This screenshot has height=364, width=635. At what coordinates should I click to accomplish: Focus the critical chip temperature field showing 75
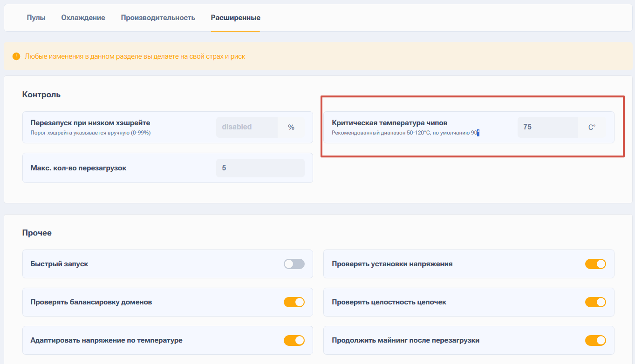tap(547, 127)
